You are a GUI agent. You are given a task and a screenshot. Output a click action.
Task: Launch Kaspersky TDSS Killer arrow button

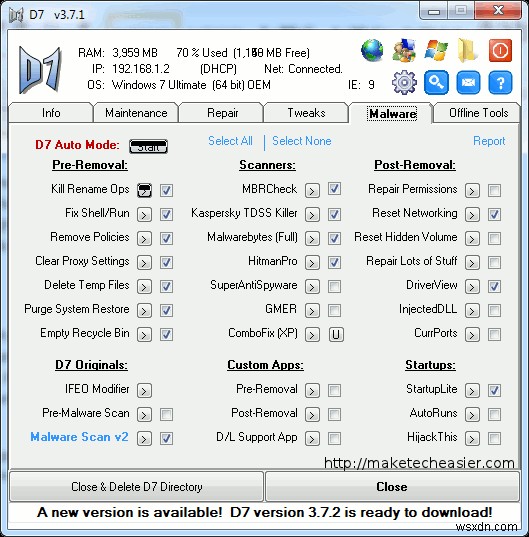point(312,215)
